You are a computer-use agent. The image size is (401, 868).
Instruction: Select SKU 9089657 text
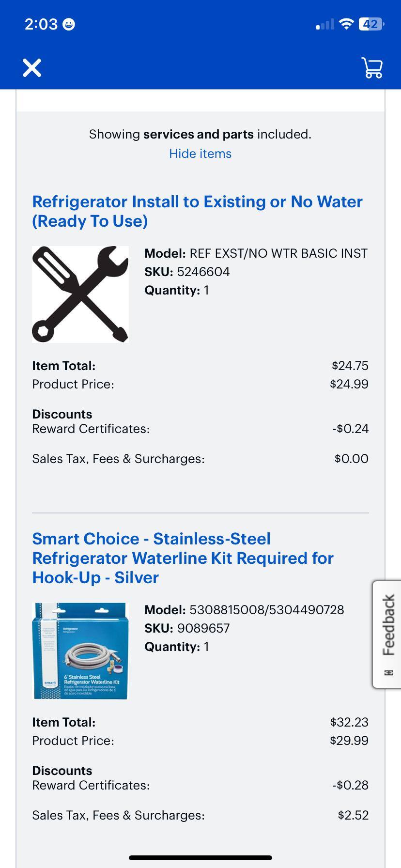click(203, 628)
